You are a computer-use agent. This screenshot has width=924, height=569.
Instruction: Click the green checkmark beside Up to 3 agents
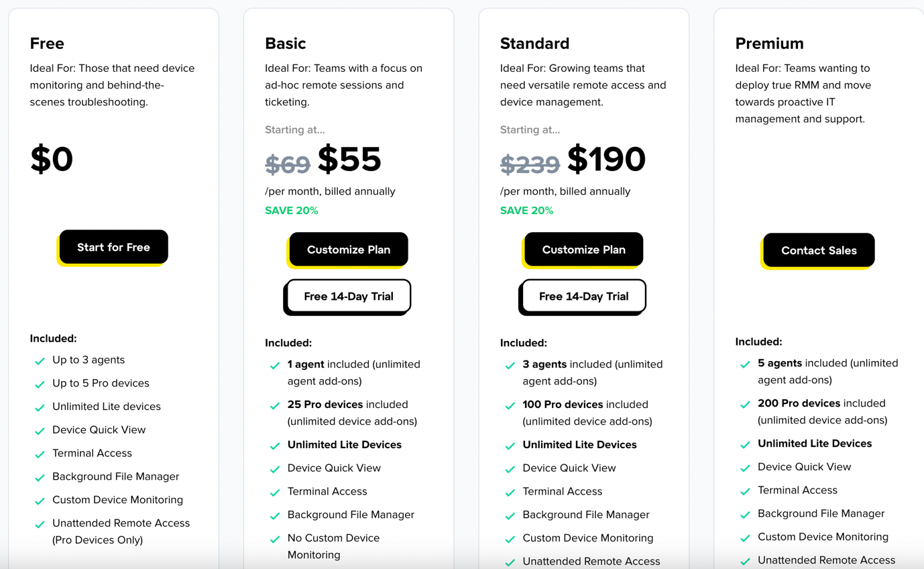pos(39,360)
